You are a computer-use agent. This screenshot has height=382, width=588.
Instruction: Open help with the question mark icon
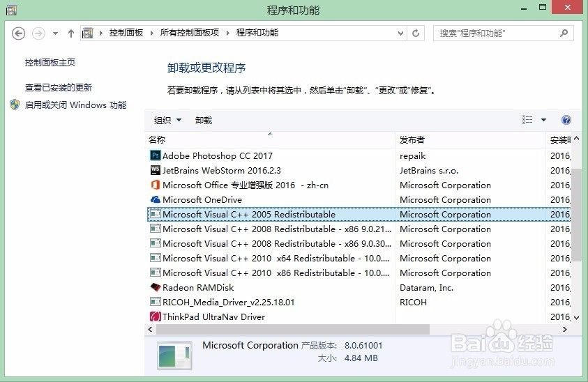(566, 120)
